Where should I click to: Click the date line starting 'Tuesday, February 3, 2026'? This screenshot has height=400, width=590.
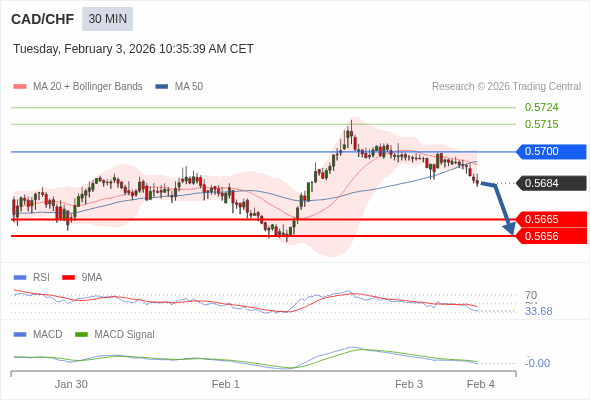point(133,49)
